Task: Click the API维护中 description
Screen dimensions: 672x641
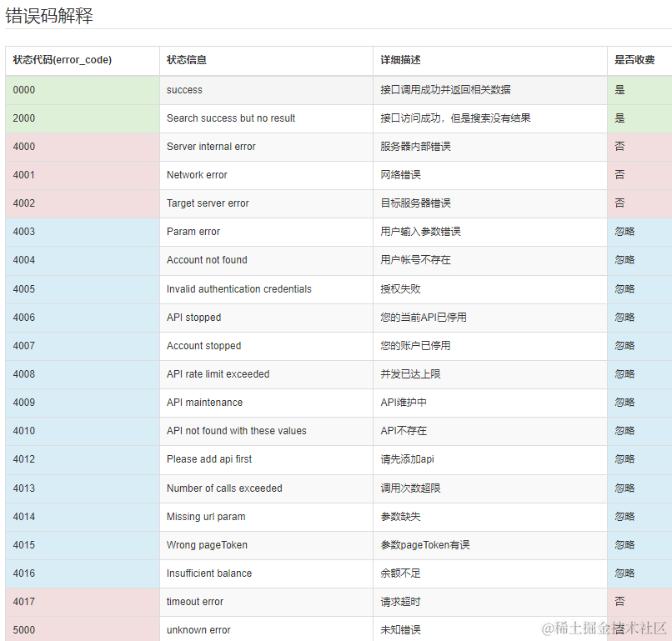Action: pyautogui.click(x=404, y=402)
